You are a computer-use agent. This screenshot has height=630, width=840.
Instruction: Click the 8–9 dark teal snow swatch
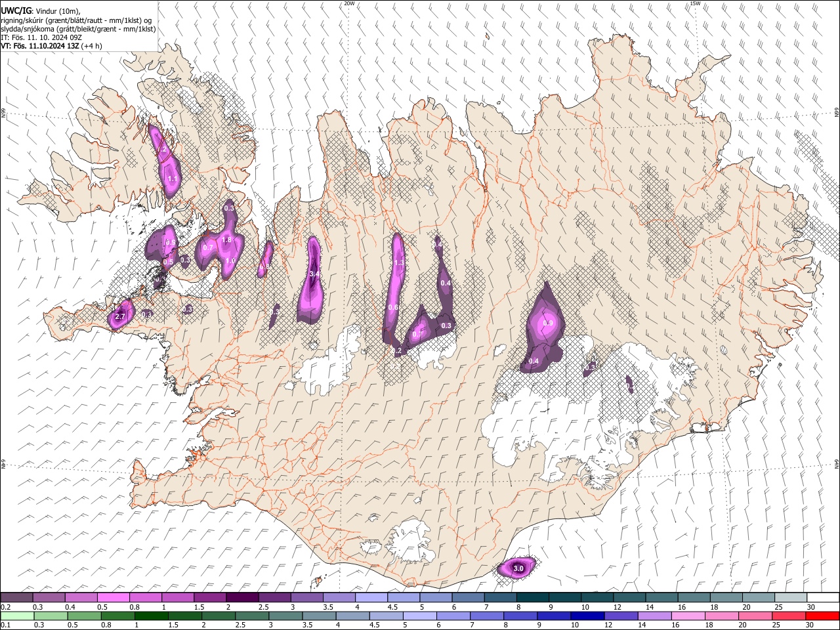532,598
